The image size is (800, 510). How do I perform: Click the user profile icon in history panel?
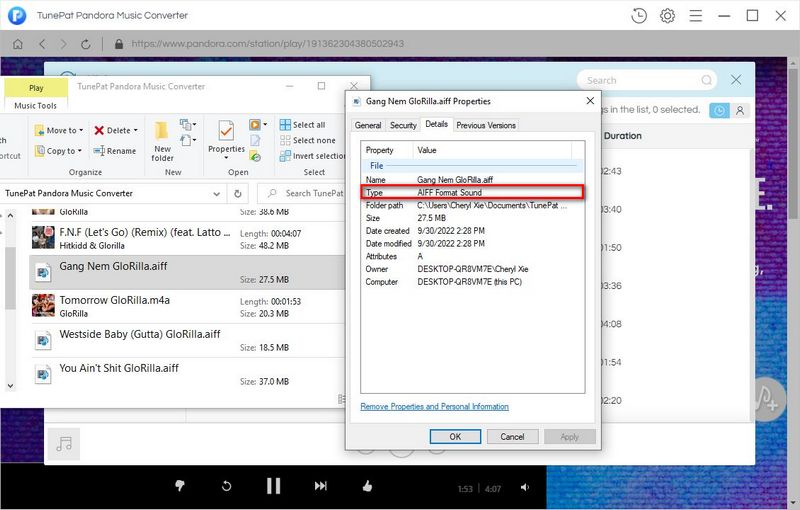click(x=740, y=110)
